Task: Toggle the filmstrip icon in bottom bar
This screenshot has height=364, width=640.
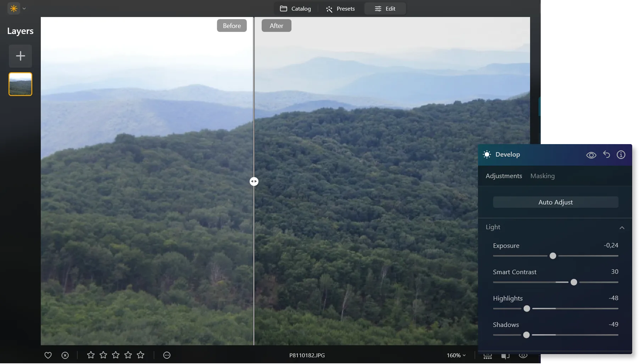Action: pyautogui.click(x=488, y=356)
